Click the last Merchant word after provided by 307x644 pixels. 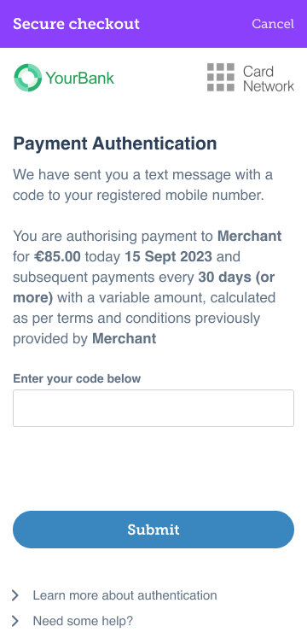pos(125,339)
